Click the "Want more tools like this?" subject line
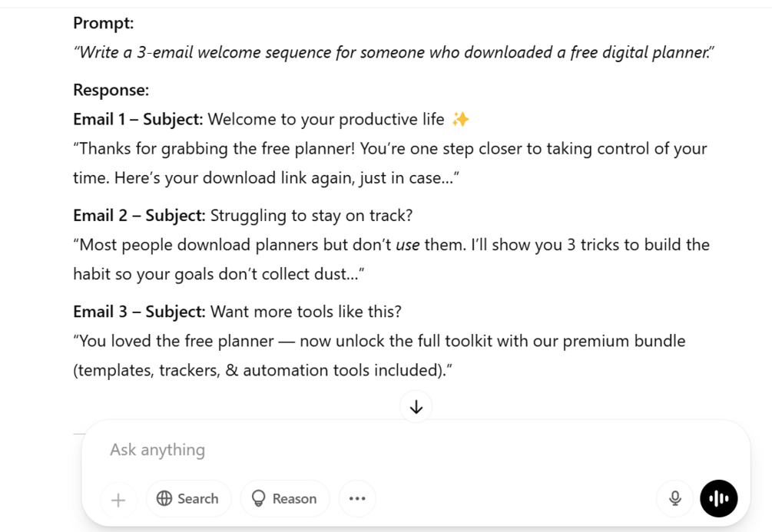The height and width of the screenshot is (532, 772). [306, 312]
